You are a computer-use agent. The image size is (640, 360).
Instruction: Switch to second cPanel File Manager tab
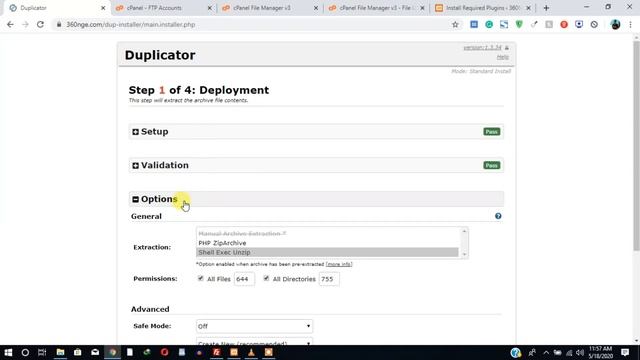click(x=376, y=8)
